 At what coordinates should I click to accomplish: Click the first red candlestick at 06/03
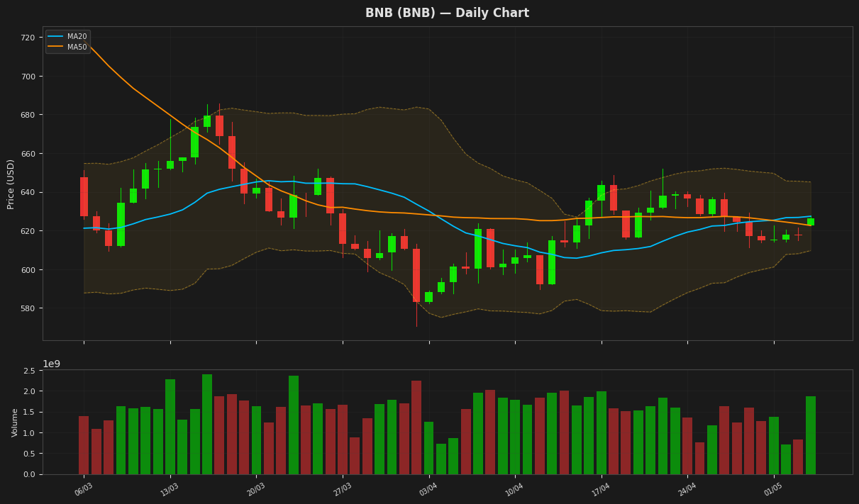point(84,196)
